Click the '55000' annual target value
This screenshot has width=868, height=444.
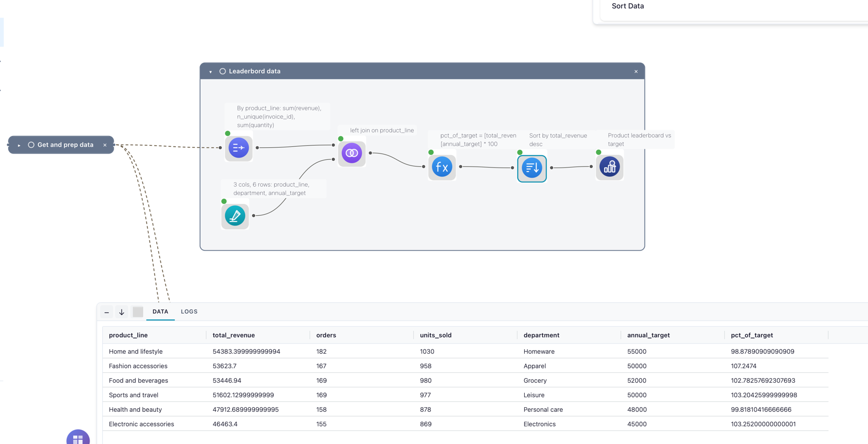(x=637, y=351)
